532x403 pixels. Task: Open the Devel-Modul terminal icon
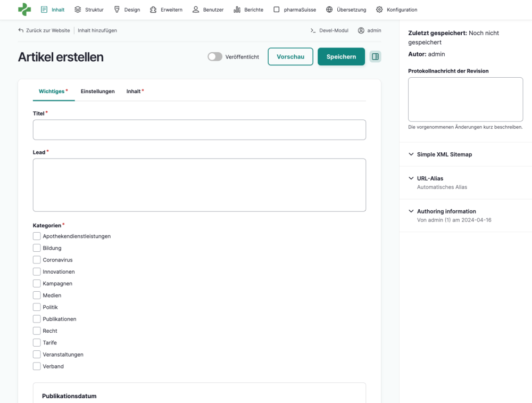[313, 30]
